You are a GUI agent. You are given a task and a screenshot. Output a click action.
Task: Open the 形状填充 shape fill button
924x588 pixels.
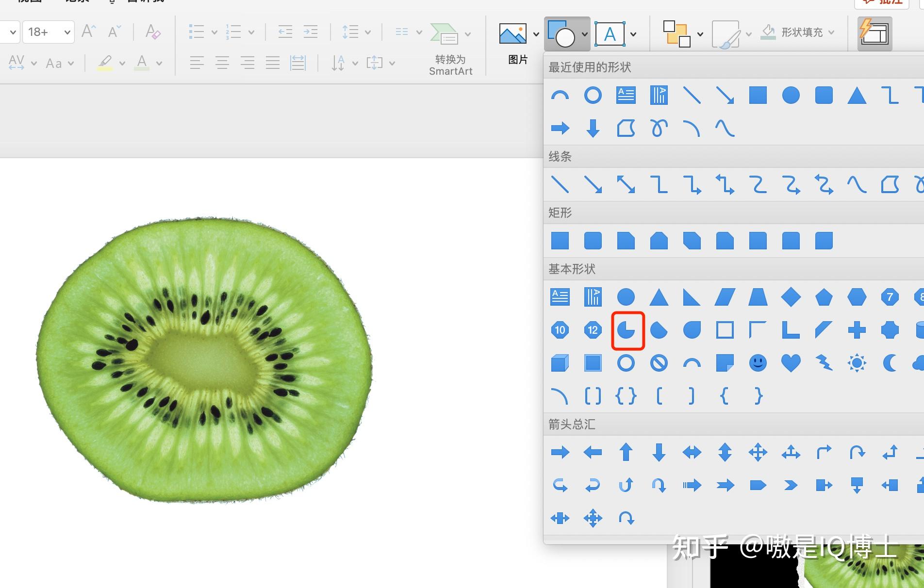[x=797, y=33]
